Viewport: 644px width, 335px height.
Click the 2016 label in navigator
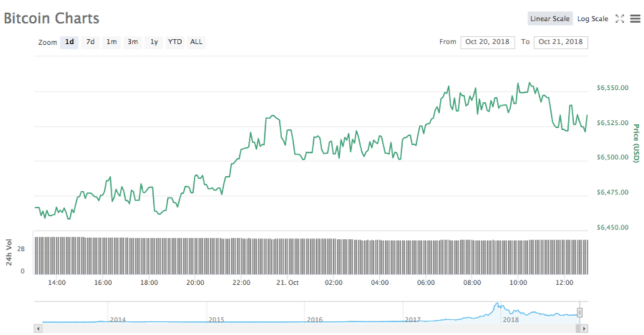point(315,320)
